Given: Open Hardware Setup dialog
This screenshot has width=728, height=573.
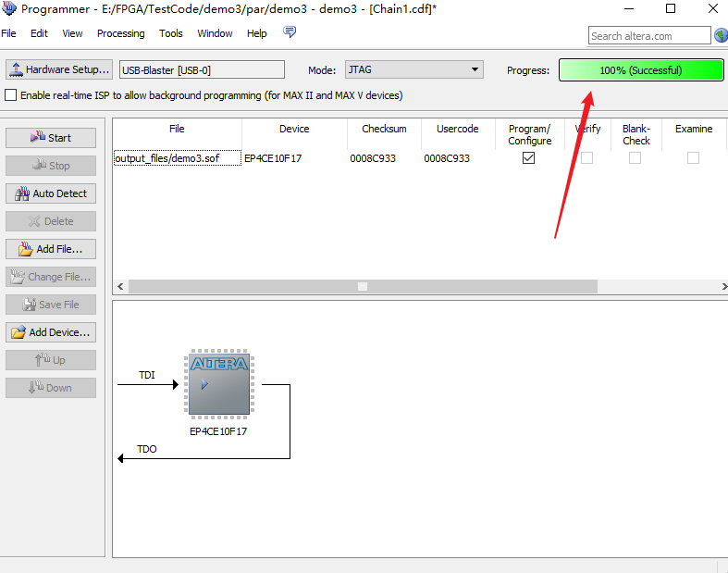Looking at the screenshot, I should 59,69.
